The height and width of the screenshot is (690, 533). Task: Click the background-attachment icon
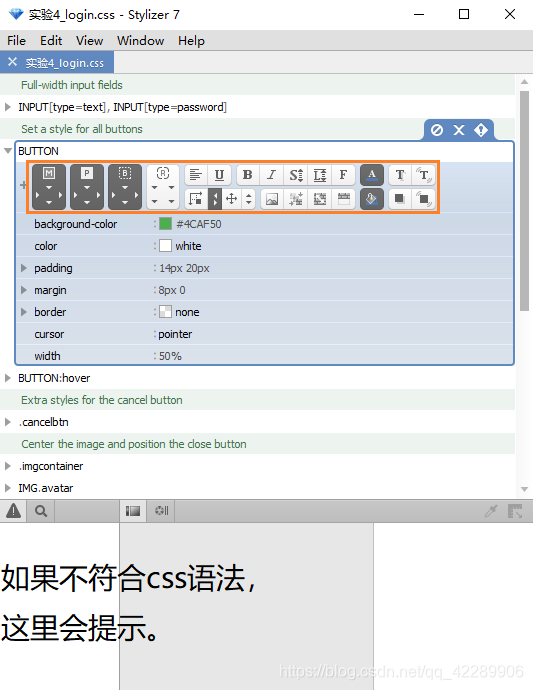pos(343,199)
